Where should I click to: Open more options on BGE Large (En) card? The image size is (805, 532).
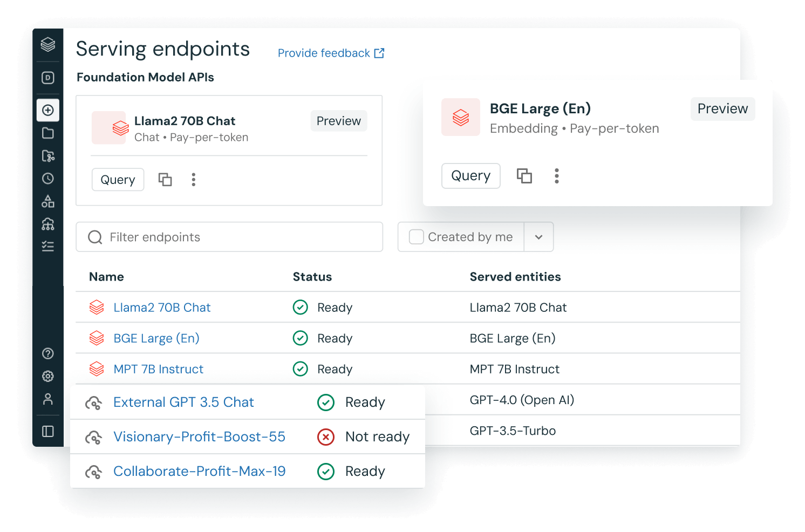point(557,176)
